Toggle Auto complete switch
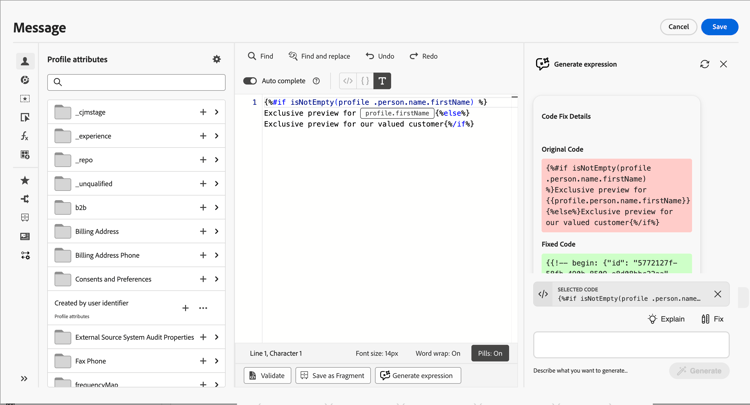The width and height of the screenshot is (750, 405). [x=250, y=81]
